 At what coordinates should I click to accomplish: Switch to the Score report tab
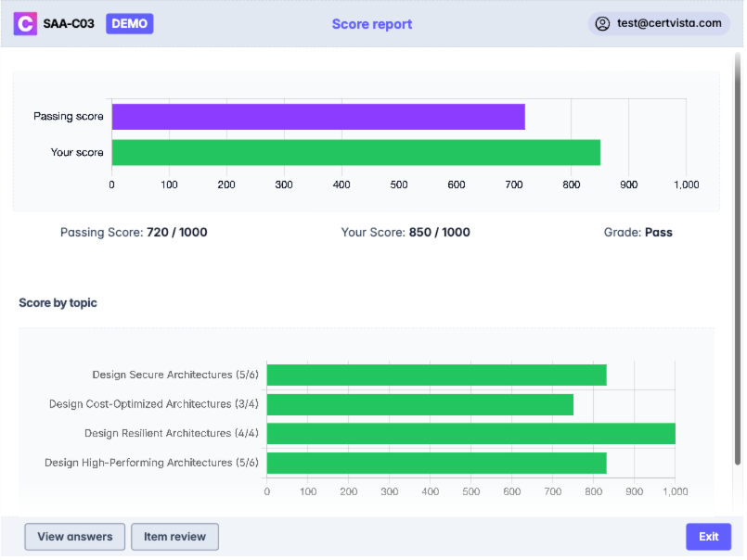pyautogui.click(x=371, y=23)
